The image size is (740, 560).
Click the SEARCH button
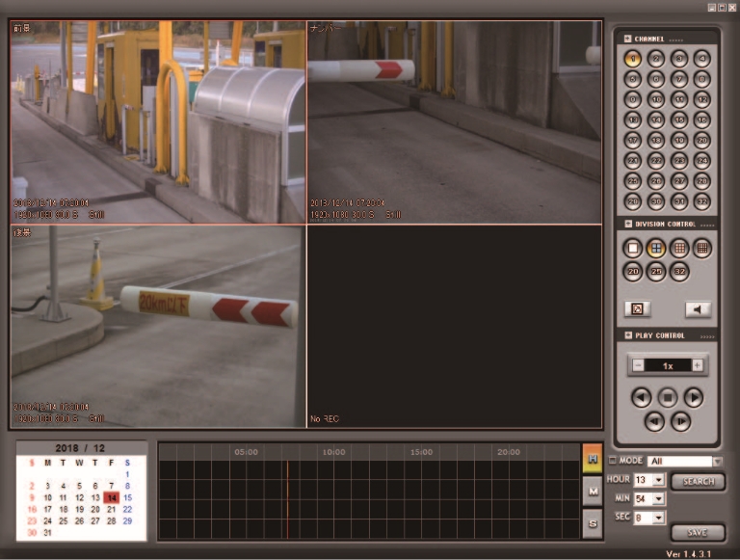tap(698, 481)
